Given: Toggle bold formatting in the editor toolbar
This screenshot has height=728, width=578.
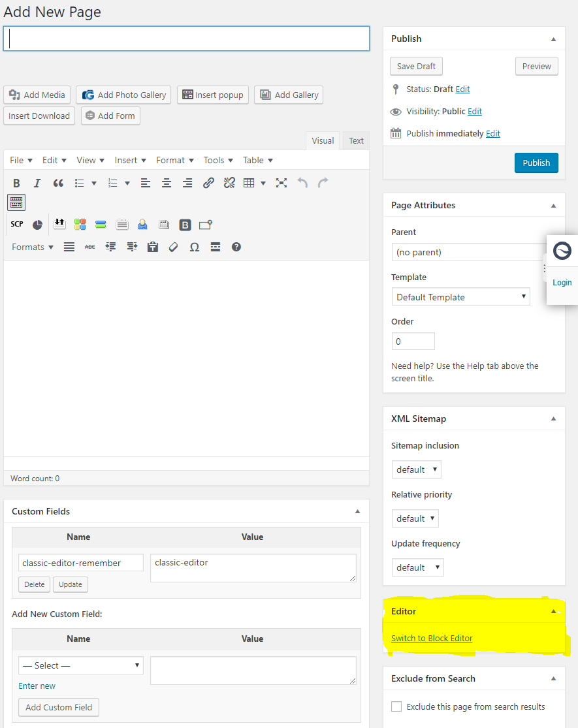Looking at the screenshot, I should pyautogui.click(x=17, y=183).
